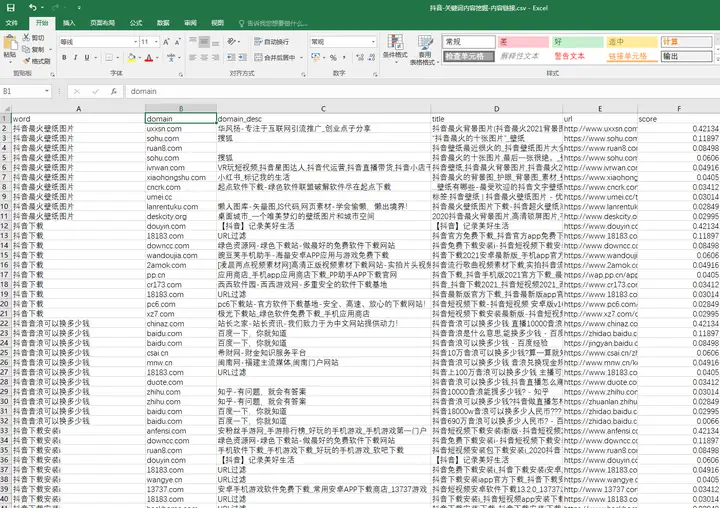Click the Merge and Center 合并后居中 button
The image size is (720, 508).
coord(275,57)
